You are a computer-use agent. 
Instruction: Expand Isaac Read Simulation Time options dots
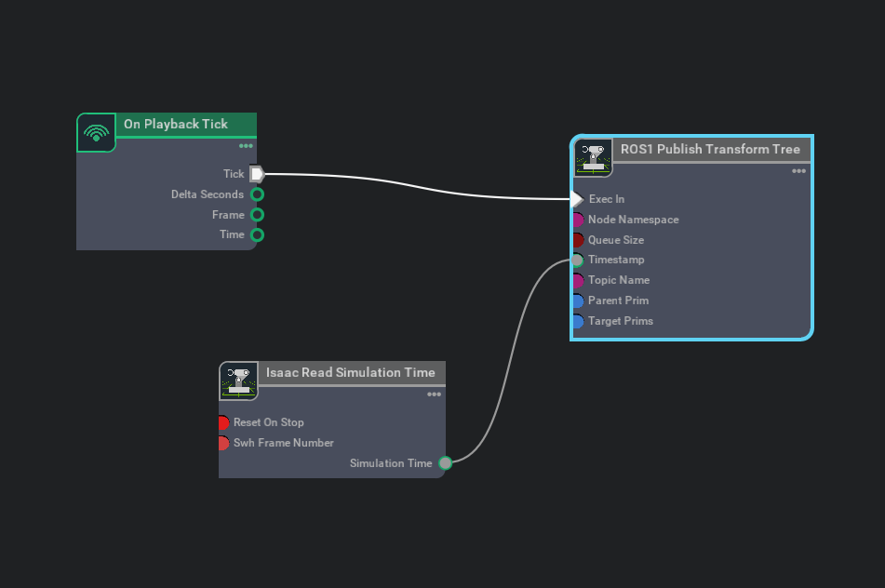pos(434,394)
